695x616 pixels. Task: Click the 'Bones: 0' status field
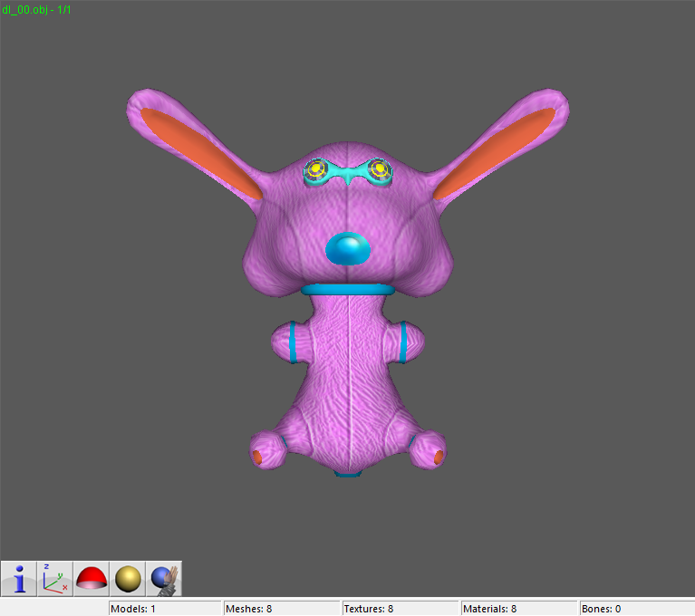[636, 609]
